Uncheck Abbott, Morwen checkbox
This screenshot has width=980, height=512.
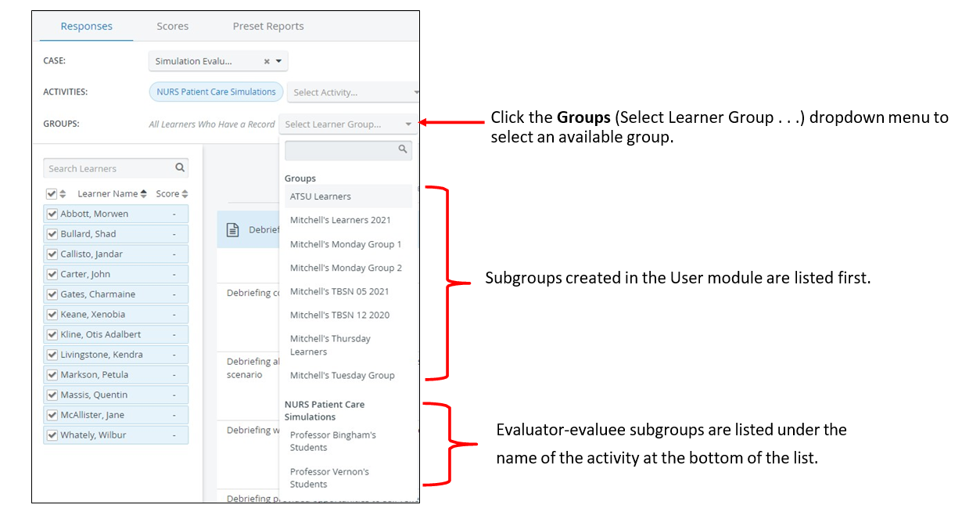pyautogui.click(x=52, y=214)
